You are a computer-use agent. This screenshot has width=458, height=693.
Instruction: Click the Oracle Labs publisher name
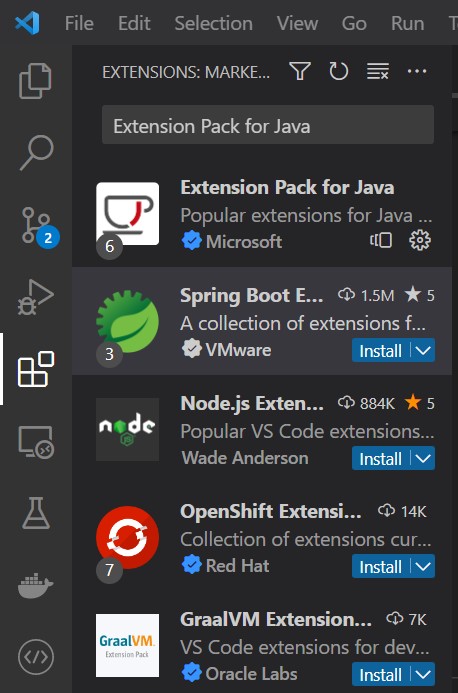coord(251,674)
